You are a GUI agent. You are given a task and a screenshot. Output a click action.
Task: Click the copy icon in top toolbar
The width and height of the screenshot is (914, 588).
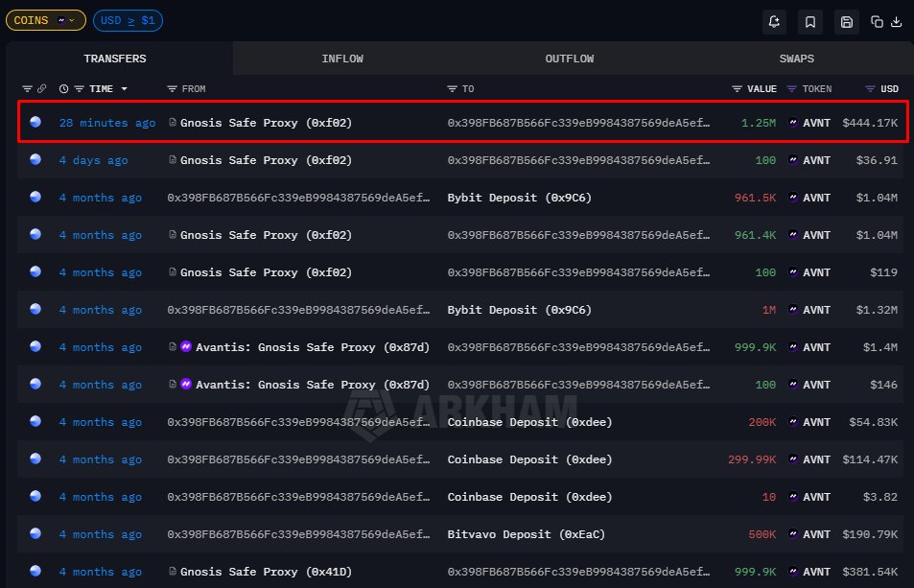click(877, 21)
